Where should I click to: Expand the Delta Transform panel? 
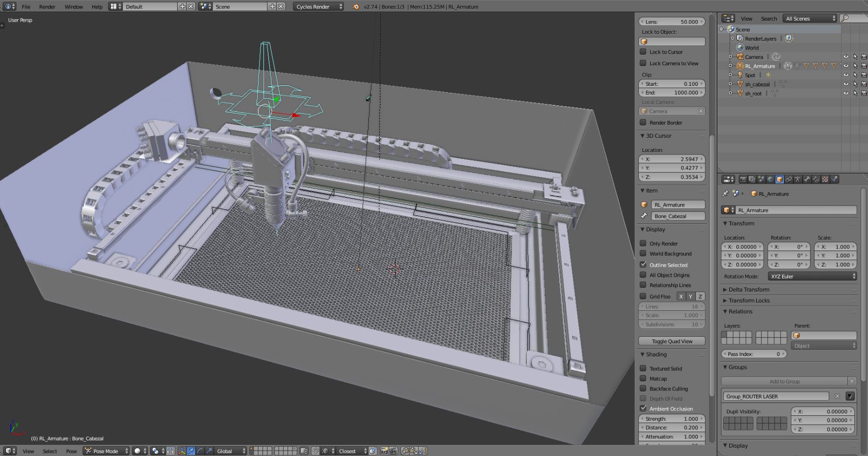[x=748, y=290]
